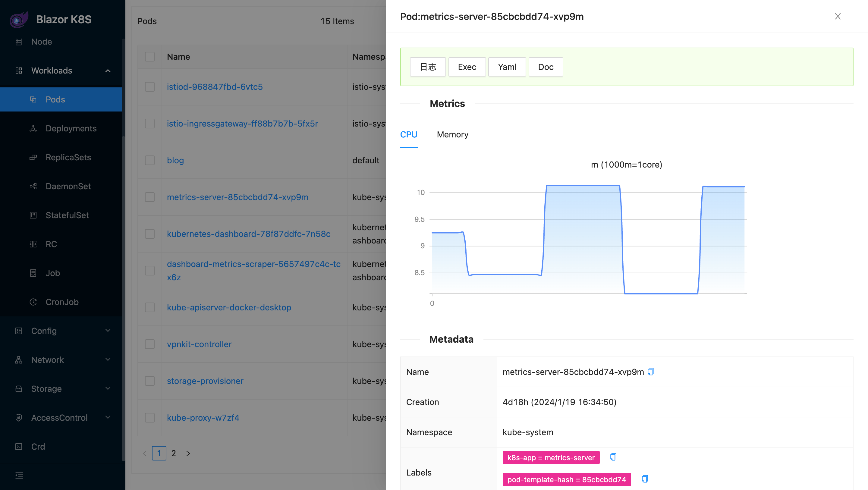Click the Blazor K8S logo

pyautogui.click(x=19, y=20)
